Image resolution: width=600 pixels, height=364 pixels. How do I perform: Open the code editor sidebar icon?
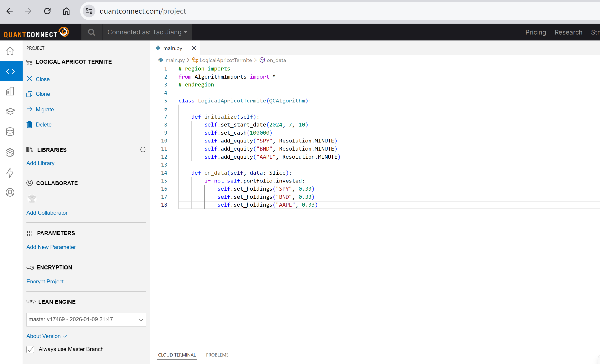click(x=10, y=71)
